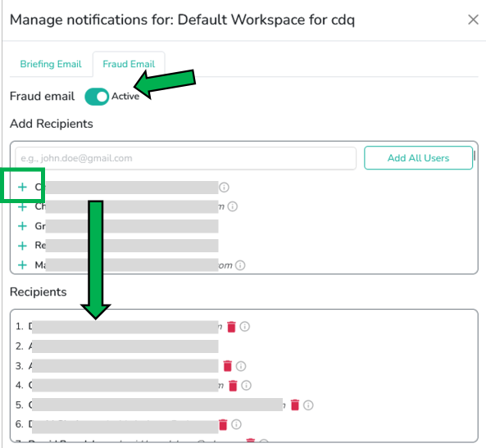The width and height of the screenshot is (486, 448).
Task: Delete recipient number 4 using trash icon
Action: click(233, 386)
